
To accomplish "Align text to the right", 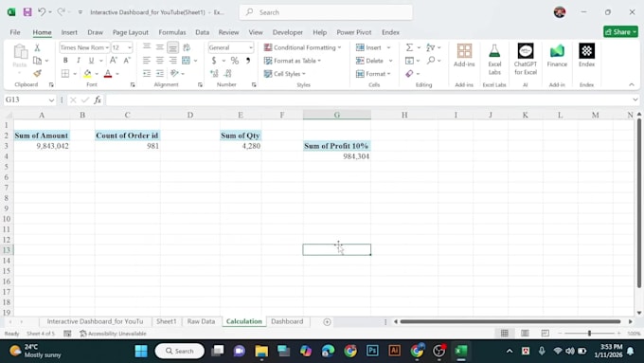I will (x=173, y=61).
